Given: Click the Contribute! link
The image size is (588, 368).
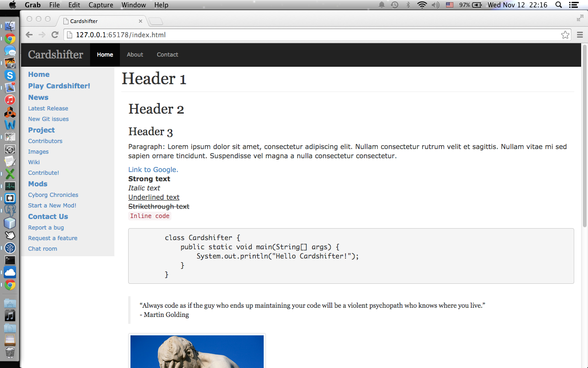Looking at the screenshot, I should pos(44,173).
